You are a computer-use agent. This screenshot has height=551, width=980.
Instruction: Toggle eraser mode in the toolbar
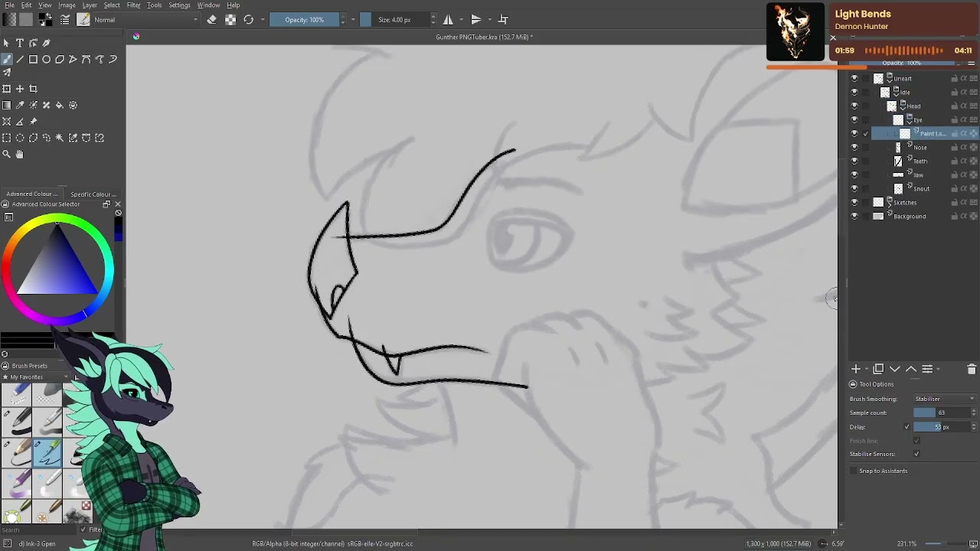click(212, 19)
